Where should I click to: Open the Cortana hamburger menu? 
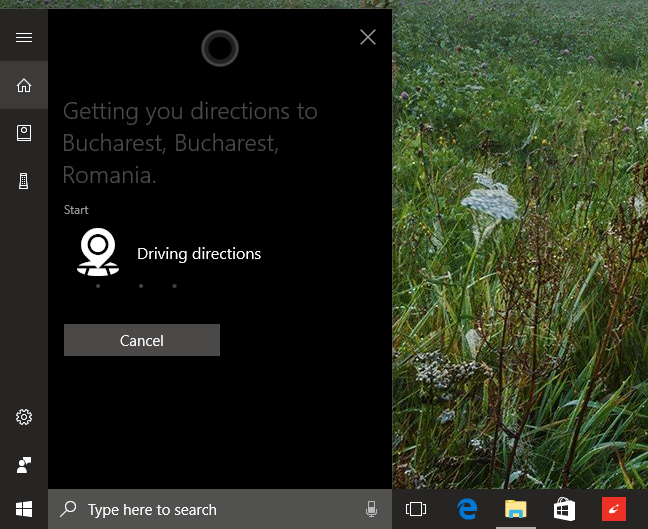24,38
